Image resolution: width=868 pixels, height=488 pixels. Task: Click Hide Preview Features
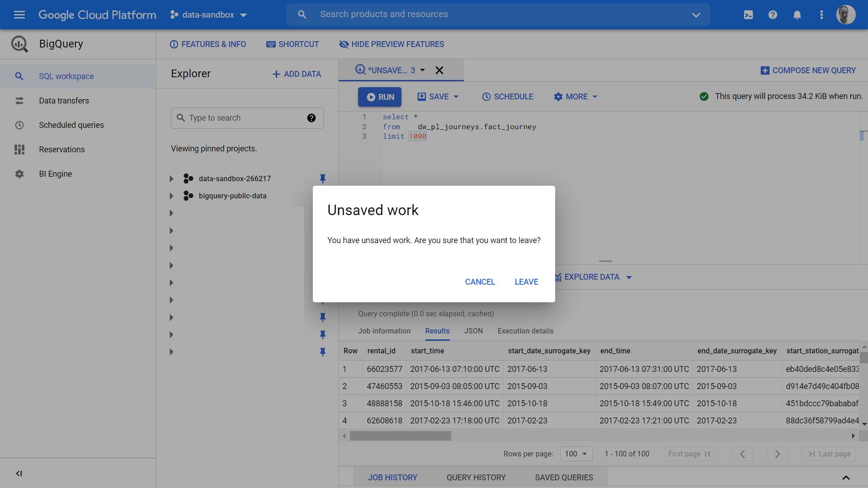[x=392, y=44]
